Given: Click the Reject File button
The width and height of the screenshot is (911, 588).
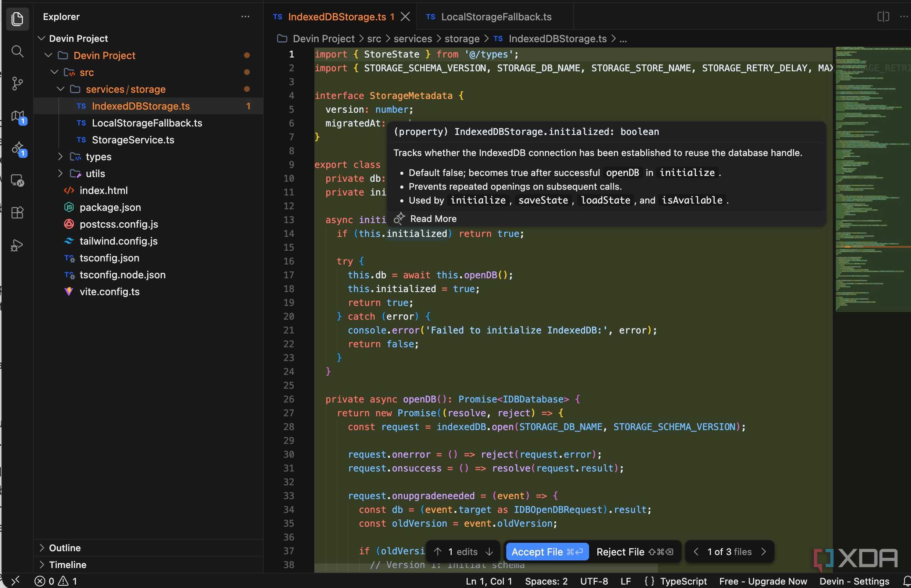Looking at the screenshot, I should coord(635,552).
